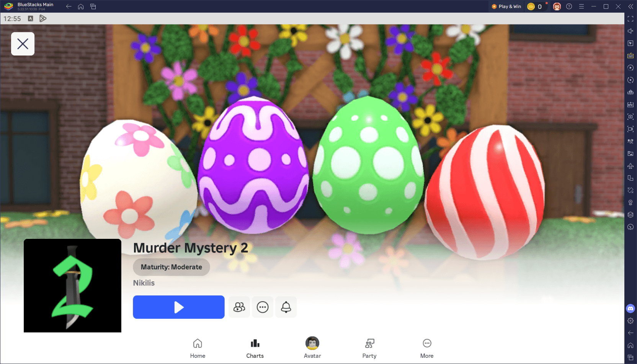The height and width of the screenshot is (364, 637).
Task: Click the eco mode gauge icon
Action: point(630,227)
